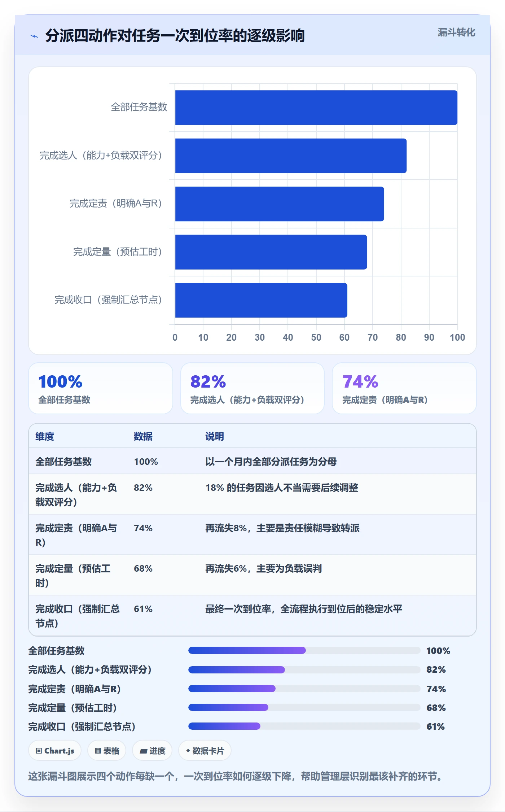
Task: Click the 完成收口 progress bar
Action: click(x=304, y=726)
